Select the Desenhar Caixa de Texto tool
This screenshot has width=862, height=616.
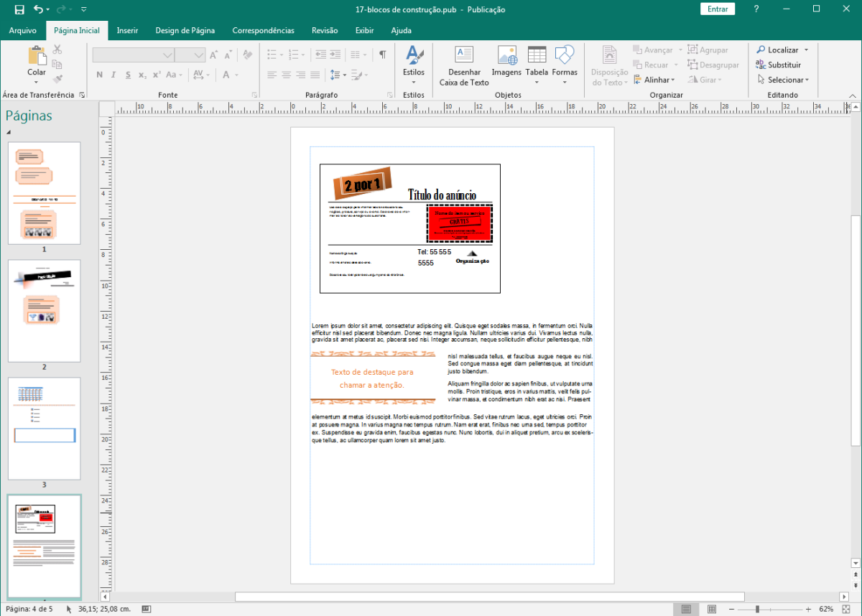click(x=463, y=64)
